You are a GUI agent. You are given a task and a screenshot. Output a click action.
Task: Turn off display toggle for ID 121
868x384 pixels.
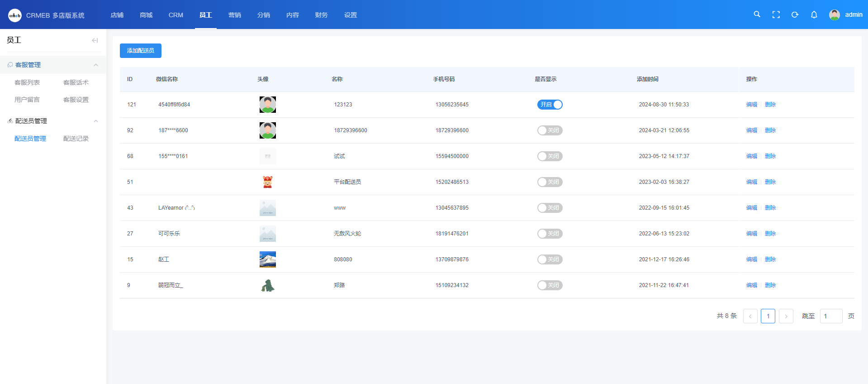point(550,105)
